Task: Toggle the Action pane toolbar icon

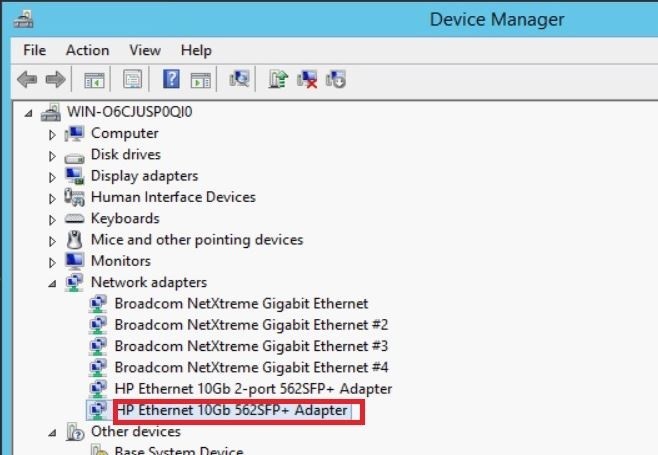Action: [x=201, y=79]
